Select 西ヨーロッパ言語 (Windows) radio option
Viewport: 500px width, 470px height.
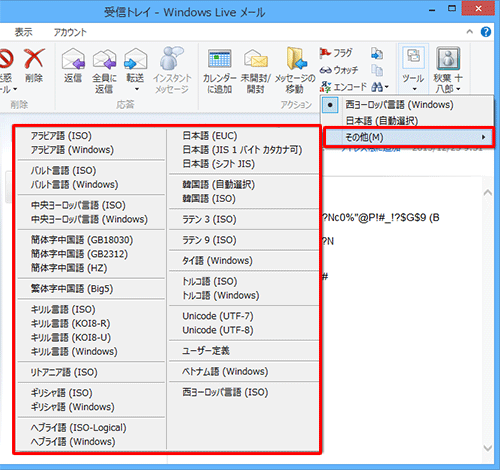[330, 105]
